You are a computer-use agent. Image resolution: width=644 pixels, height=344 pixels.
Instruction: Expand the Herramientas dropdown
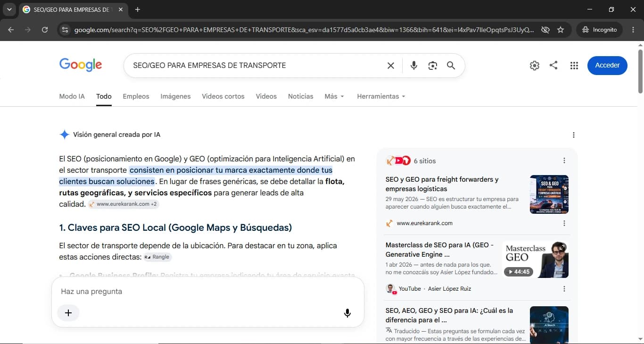point(381,96)
